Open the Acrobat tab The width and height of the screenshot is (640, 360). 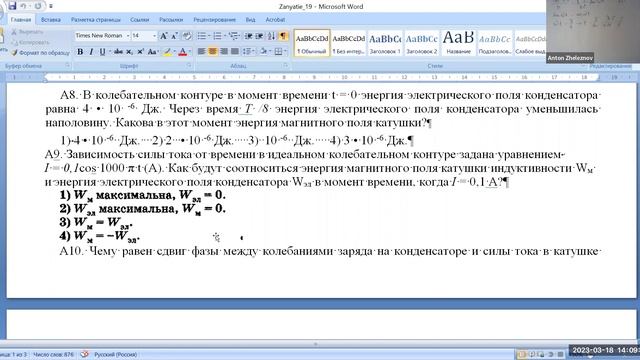275,20
